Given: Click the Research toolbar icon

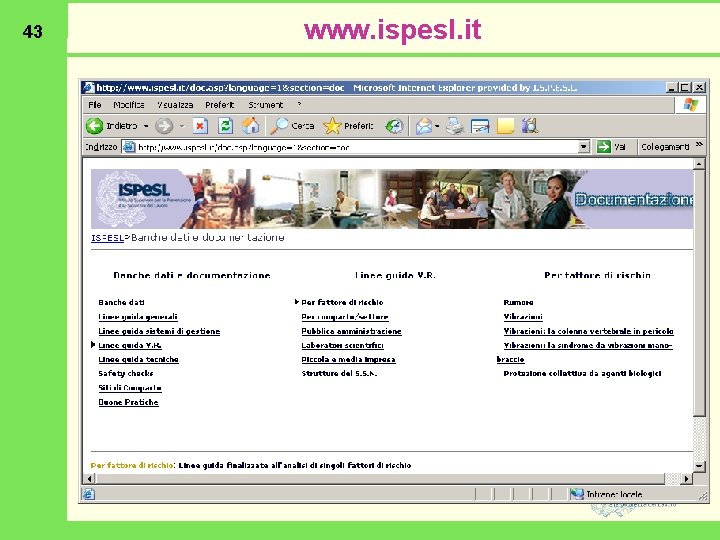Looking at the screenshot, I should tap(530, 126).
